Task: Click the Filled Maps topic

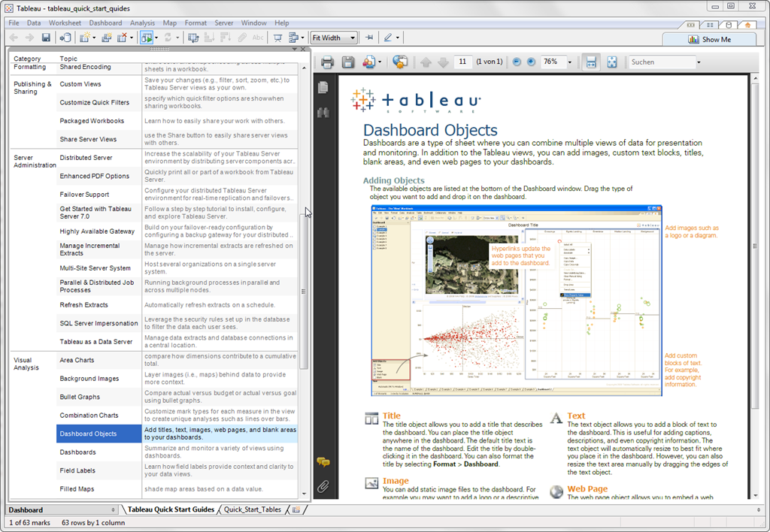Action: [x=77, y=489]
